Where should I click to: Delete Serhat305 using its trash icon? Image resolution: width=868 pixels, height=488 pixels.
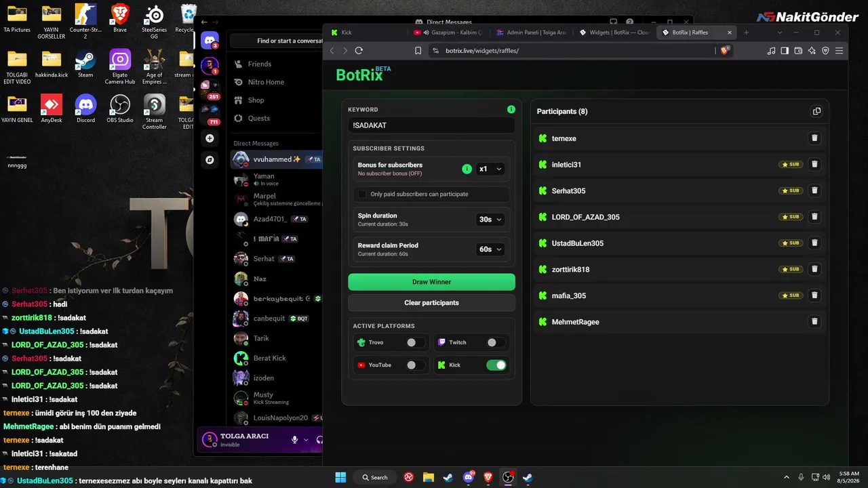[x=814, y=190]
